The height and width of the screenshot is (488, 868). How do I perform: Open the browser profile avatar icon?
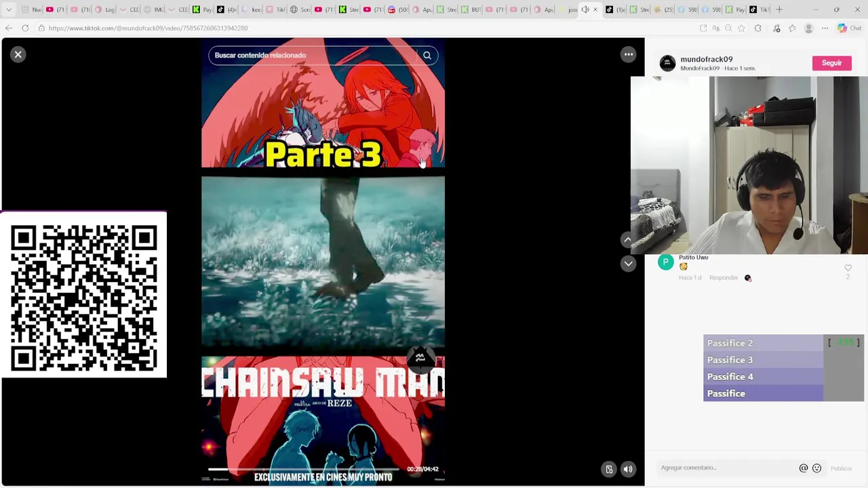click(808, 28)
